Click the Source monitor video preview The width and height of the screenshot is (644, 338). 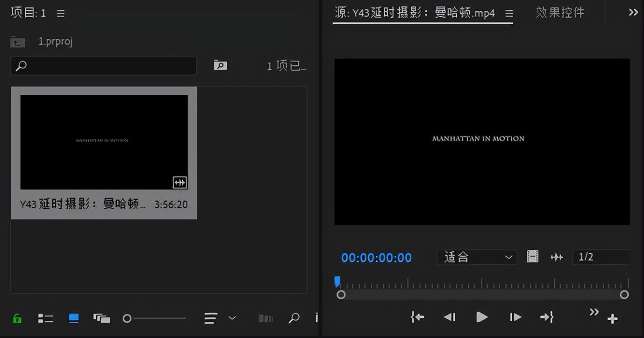coord(482,141)
